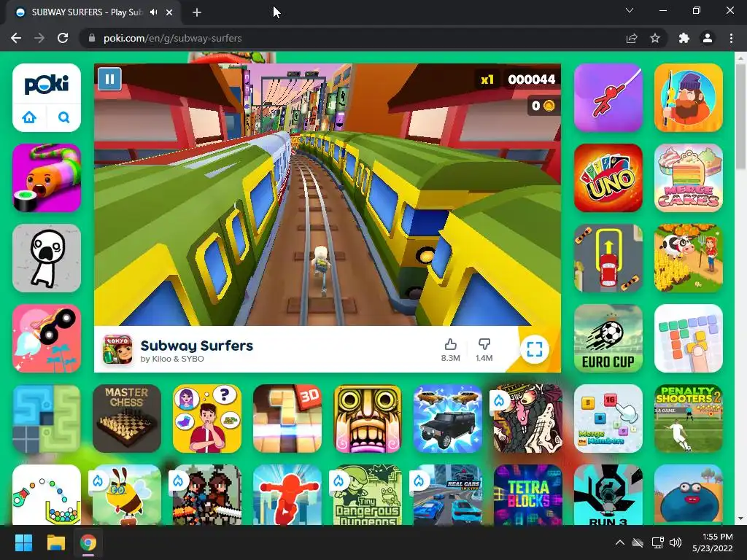Screen dimensions: 747x560
Task: Open the anime character art game
Action: (x=528, y=418)
